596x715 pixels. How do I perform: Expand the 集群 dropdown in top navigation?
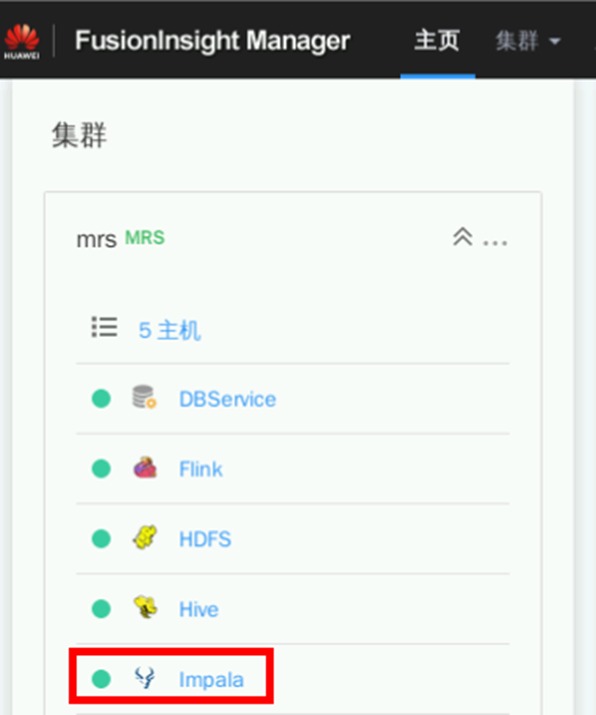[x=528, y=41]
